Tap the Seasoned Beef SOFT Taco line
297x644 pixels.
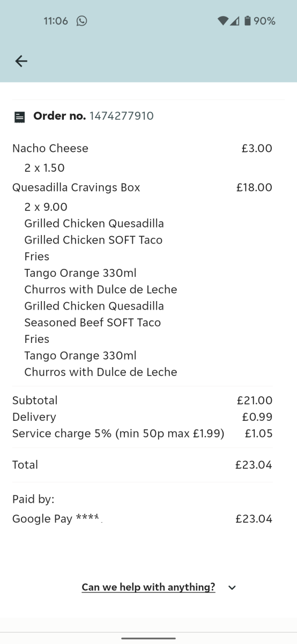point(93,323)
